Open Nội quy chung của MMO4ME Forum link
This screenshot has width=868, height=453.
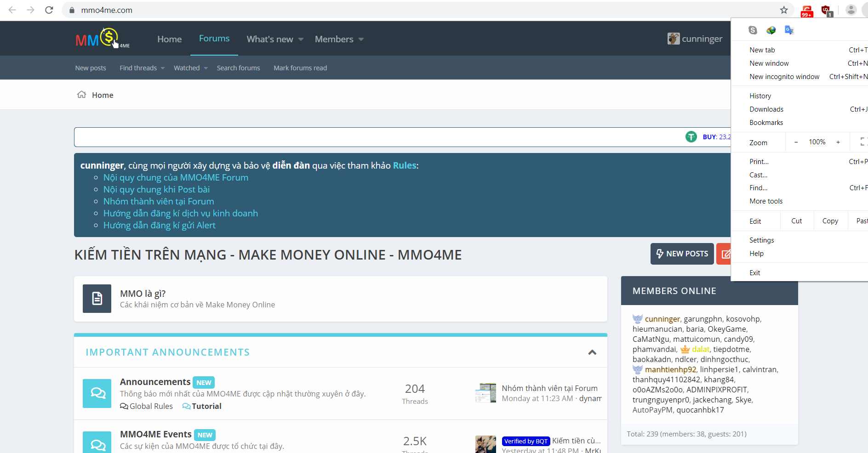pos(176,177)
